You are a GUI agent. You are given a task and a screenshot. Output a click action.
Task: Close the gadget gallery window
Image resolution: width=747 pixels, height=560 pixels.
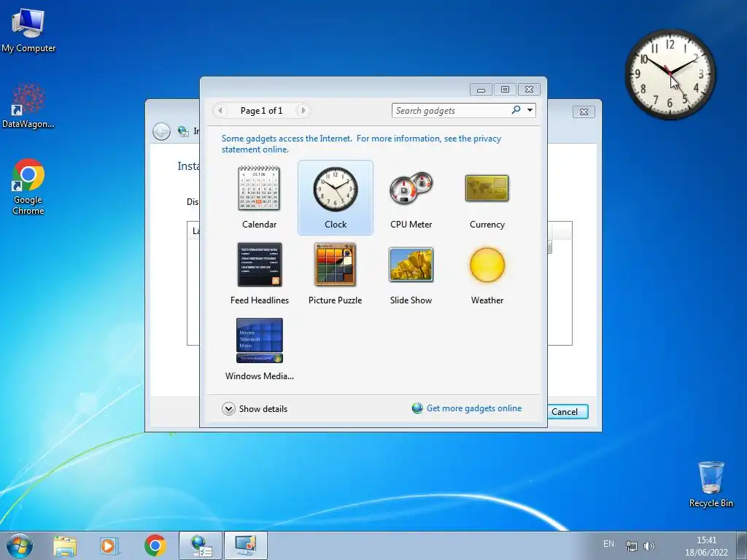[x=529, y=90]
